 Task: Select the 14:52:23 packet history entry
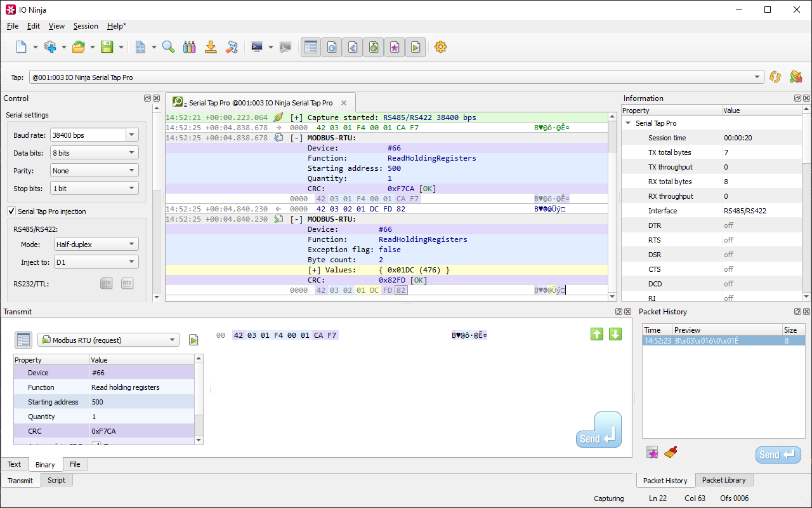pos(723,340)
